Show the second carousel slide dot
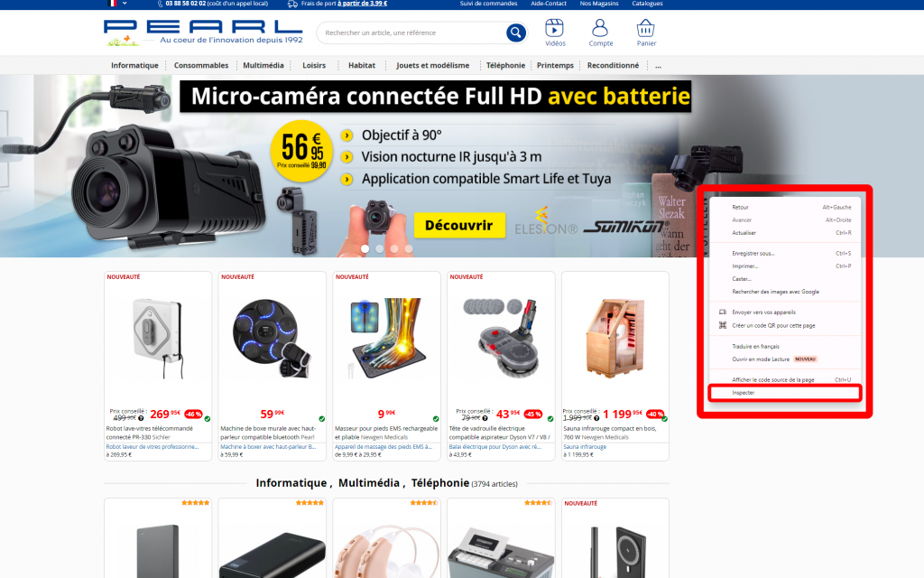Screen dimensions: 924x578 coord(380,249)
